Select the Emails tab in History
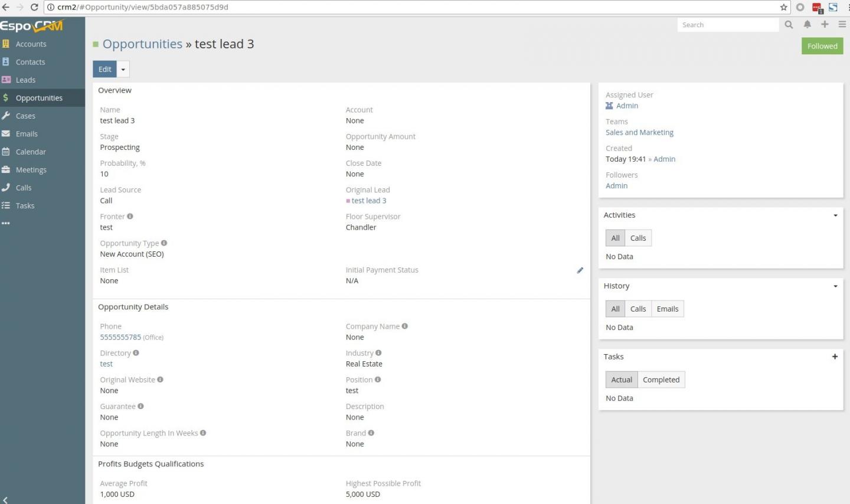The image size is (850, 504). coord(667,309)
